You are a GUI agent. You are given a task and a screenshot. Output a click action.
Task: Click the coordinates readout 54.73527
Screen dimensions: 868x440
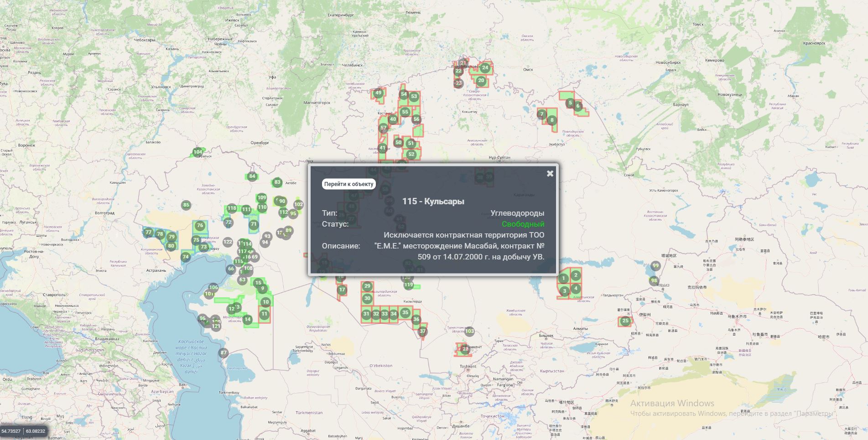11,431
